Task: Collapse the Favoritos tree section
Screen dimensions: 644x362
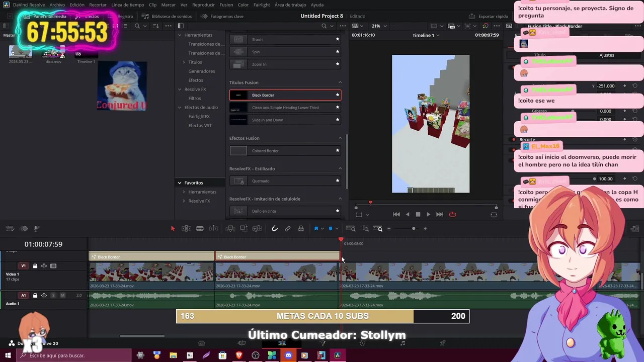Action: (180, 183)
